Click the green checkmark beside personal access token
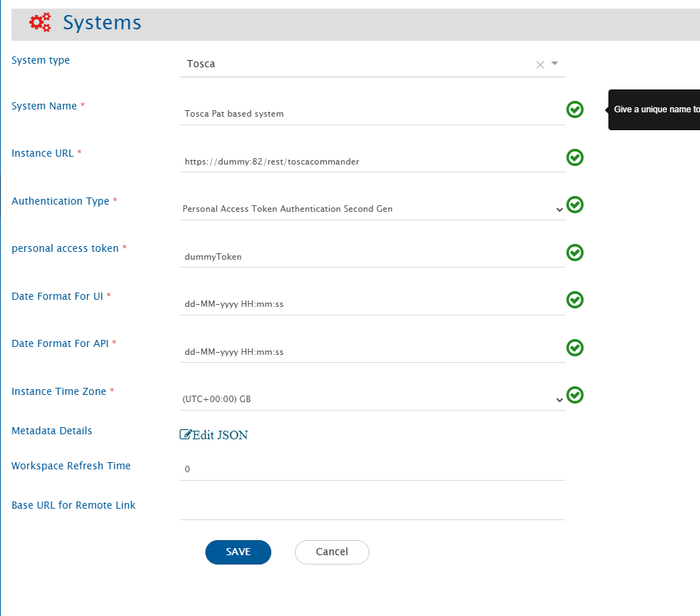 coord(575,253)
